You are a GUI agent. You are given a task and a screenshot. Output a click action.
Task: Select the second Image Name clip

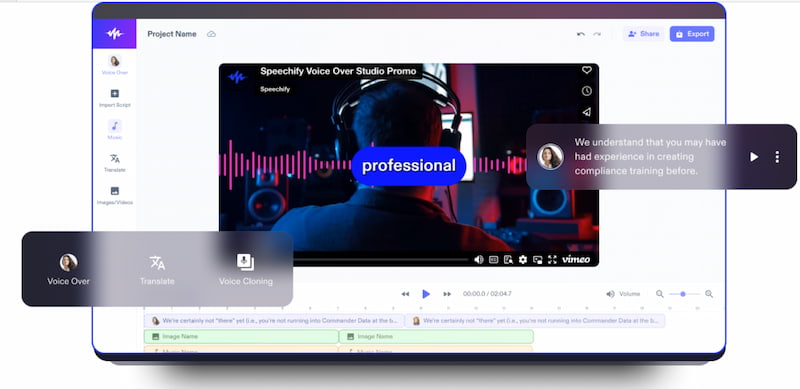tap(436, 336)
